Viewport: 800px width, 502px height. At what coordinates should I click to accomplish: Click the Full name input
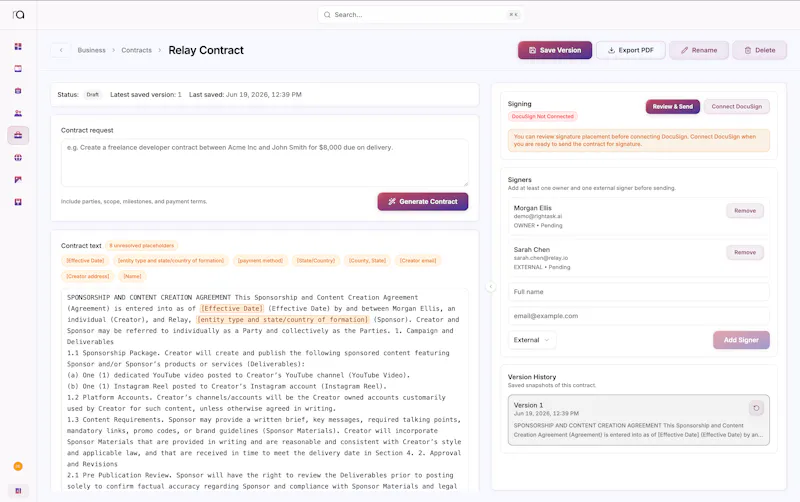coord(638,292)
